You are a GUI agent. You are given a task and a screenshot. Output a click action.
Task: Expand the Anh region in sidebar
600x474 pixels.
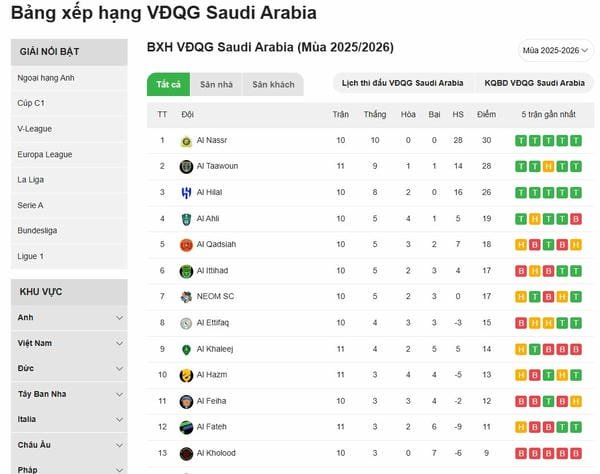click(x=119, y=318)
